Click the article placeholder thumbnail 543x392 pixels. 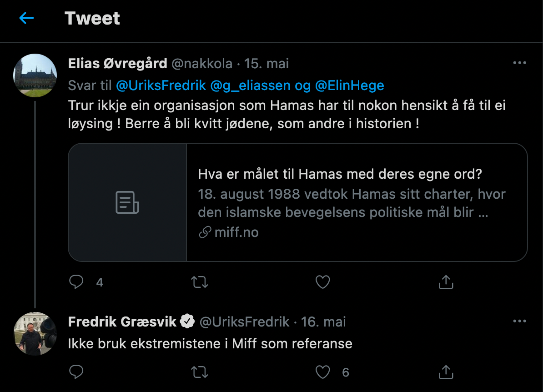[127, 202]
